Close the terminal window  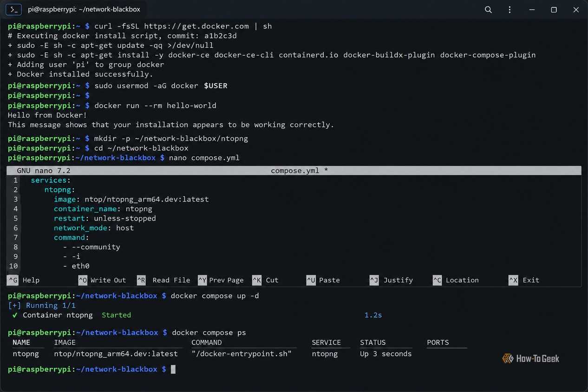coord(576,9)
